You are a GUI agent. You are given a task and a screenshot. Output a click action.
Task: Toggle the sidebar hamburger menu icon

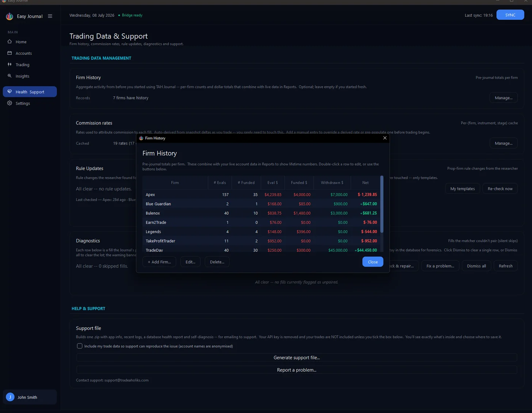click(x=50, y=16)
